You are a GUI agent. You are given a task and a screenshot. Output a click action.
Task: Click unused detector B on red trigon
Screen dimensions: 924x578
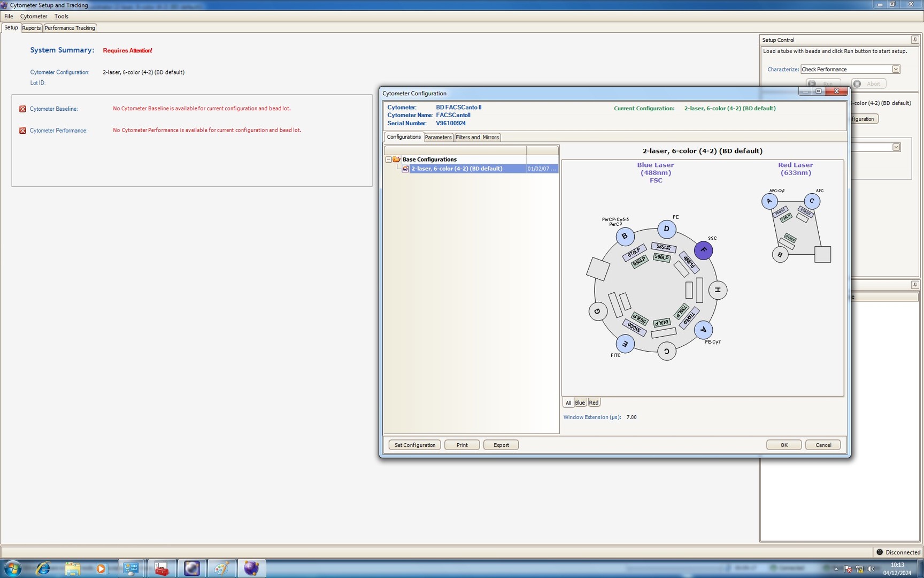(x=780, y=255)
